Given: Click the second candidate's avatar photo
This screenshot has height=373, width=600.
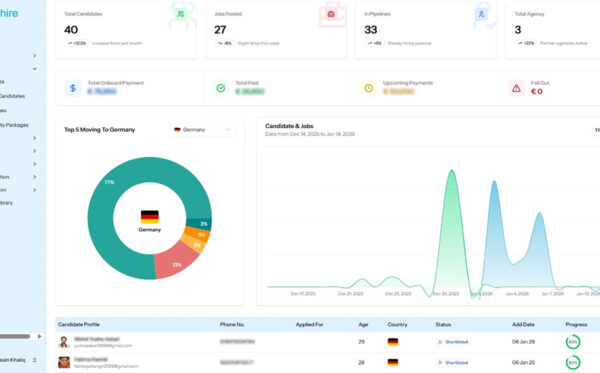Looking at the screenshot, I should click(64, 362).
